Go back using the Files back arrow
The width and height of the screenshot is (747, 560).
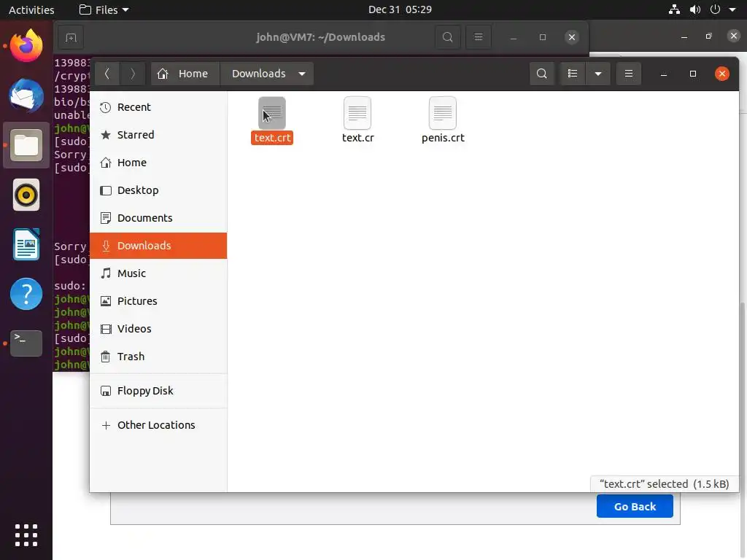pos(107,74)
